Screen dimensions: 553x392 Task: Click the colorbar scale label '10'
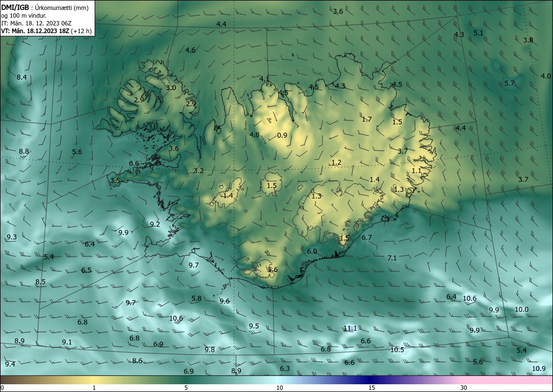(x=279, y=388)
